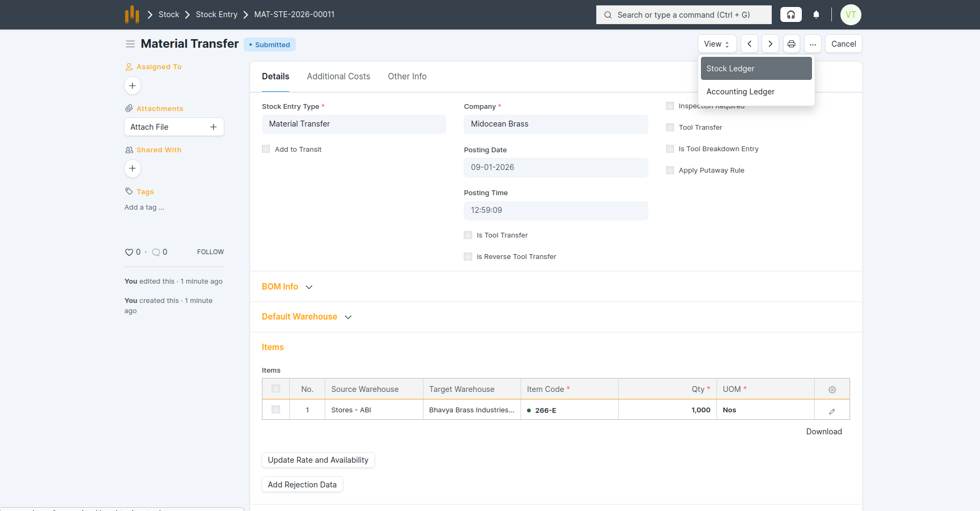The height and width of the screenshot is (511, 980).
Task: Click the ERPNext home logo icon
Action: [132, 14]
